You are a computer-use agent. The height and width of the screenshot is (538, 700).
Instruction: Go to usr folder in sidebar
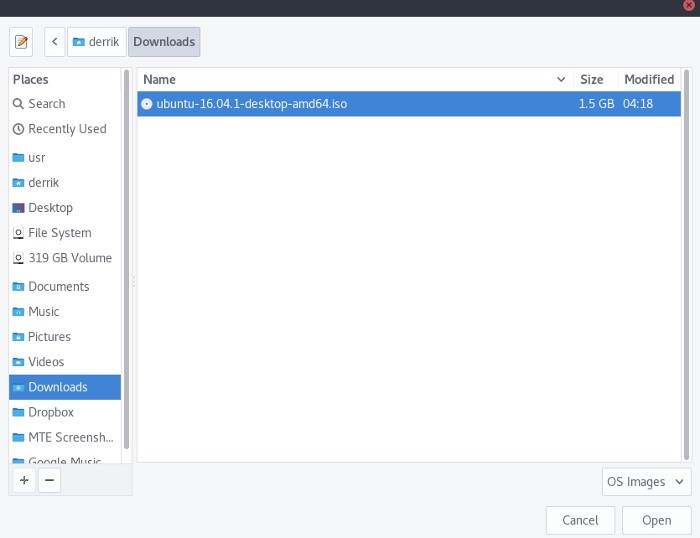(36, 158)
